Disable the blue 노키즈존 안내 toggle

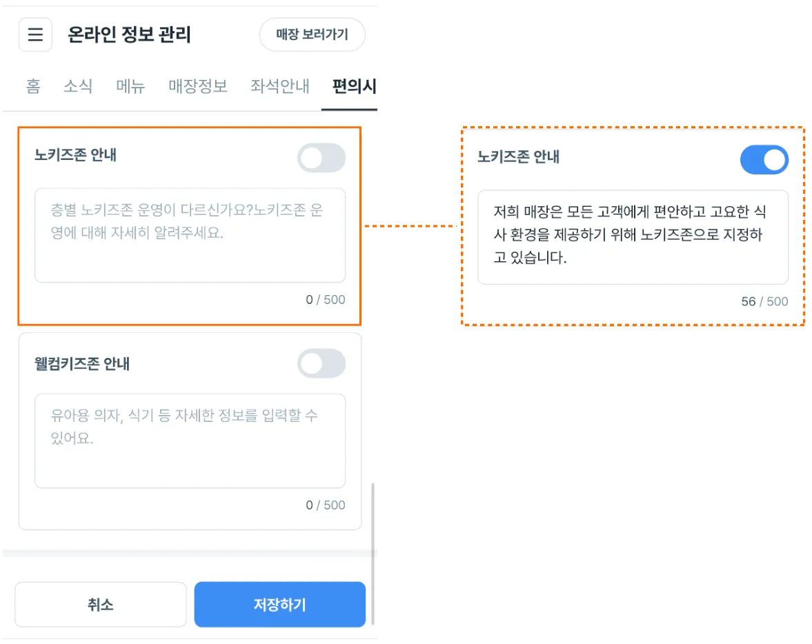[x=764, y=159]
